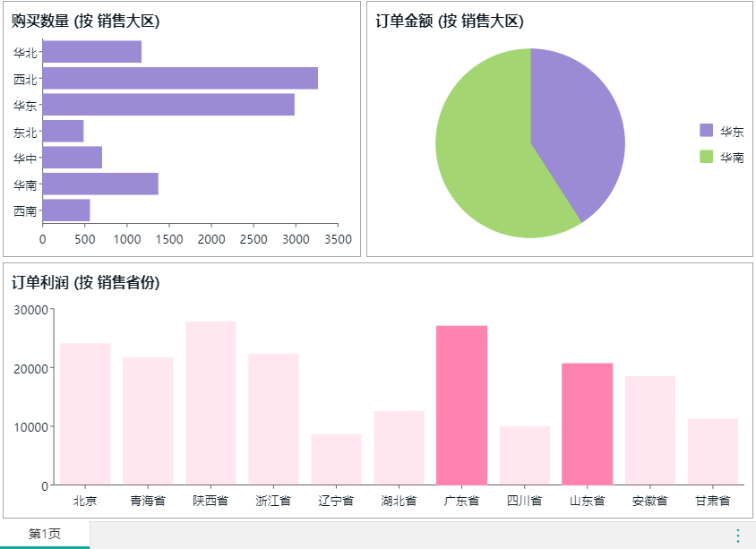Select the 陕西省 column in 订单利润 chart
Screen dimensions: 756x549
tap(210, 403)
